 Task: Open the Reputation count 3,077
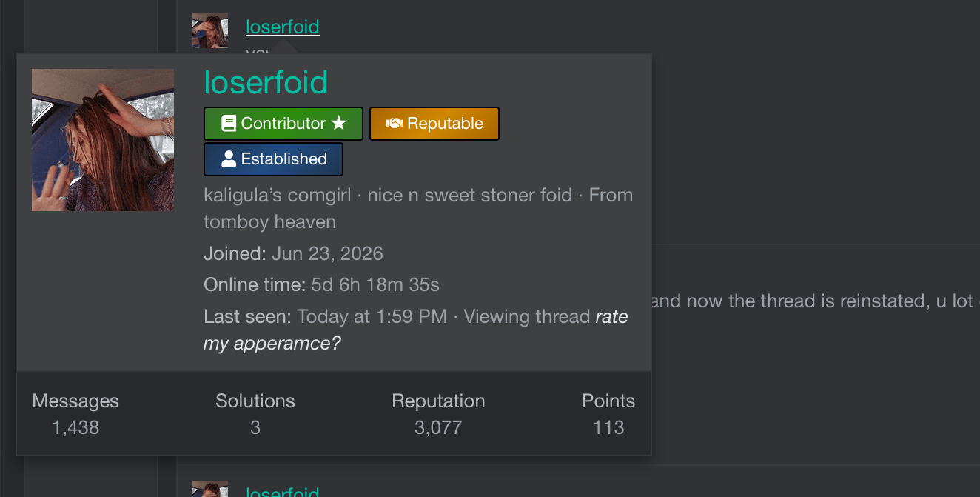click(438, 427)
